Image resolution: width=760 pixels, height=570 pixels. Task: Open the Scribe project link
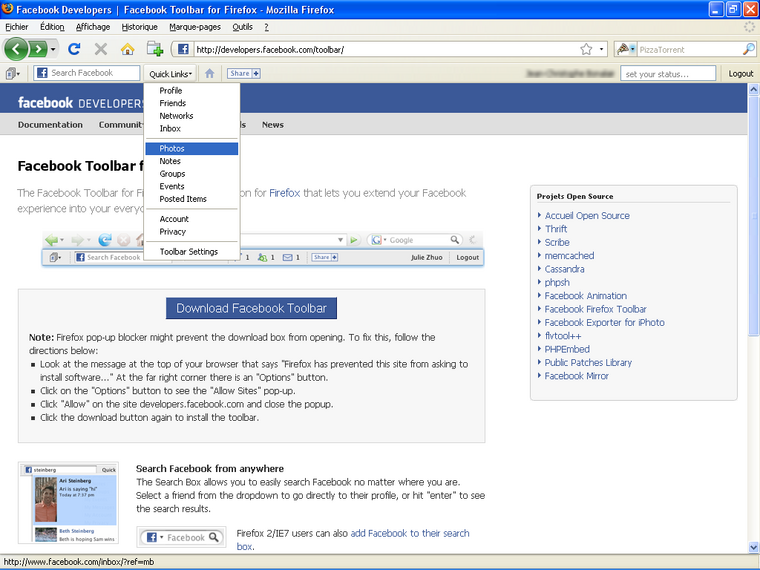click(557, 242)
